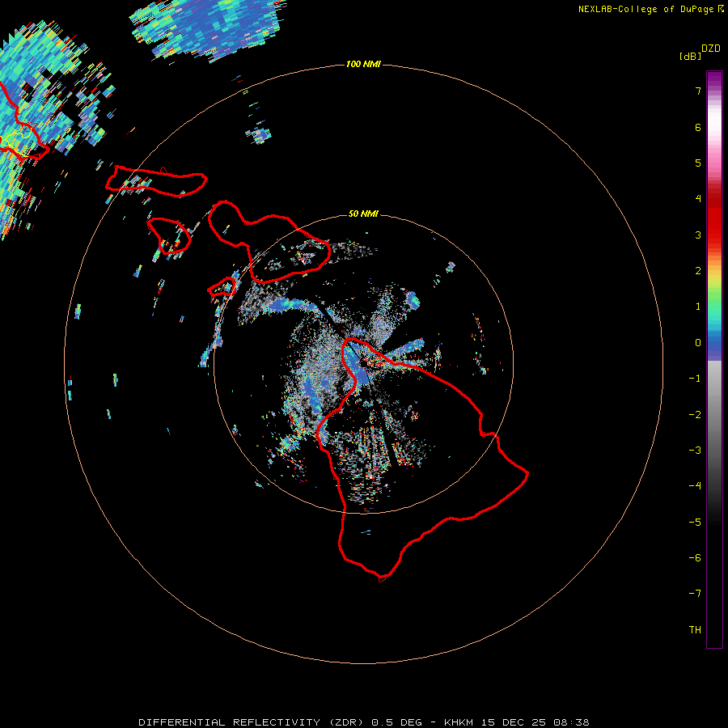728x728 pixels.
Task: Click the 3 tick label on the scale
Action: pyautogui.click(x=698, y=235)
